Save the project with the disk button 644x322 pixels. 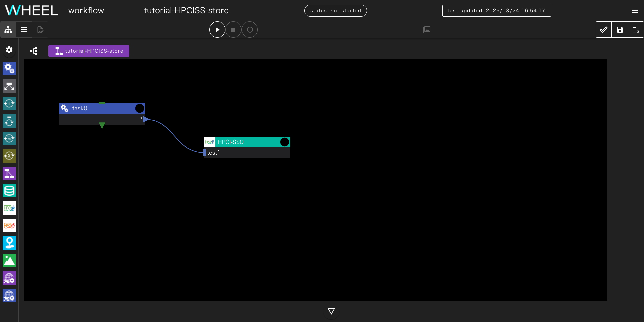(x=620, y=30)
